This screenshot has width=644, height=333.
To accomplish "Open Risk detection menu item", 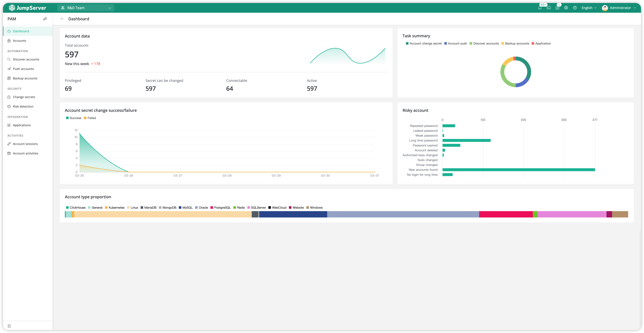I will 23,106.
